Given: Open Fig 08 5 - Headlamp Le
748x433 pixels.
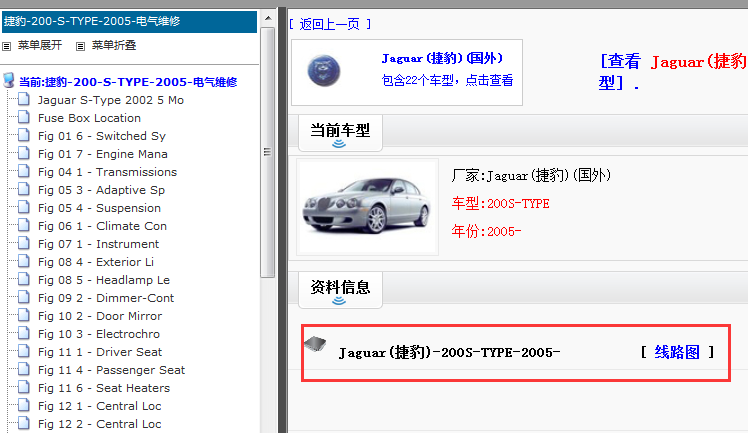Looking at the screenshot, I should click(104, 280).
